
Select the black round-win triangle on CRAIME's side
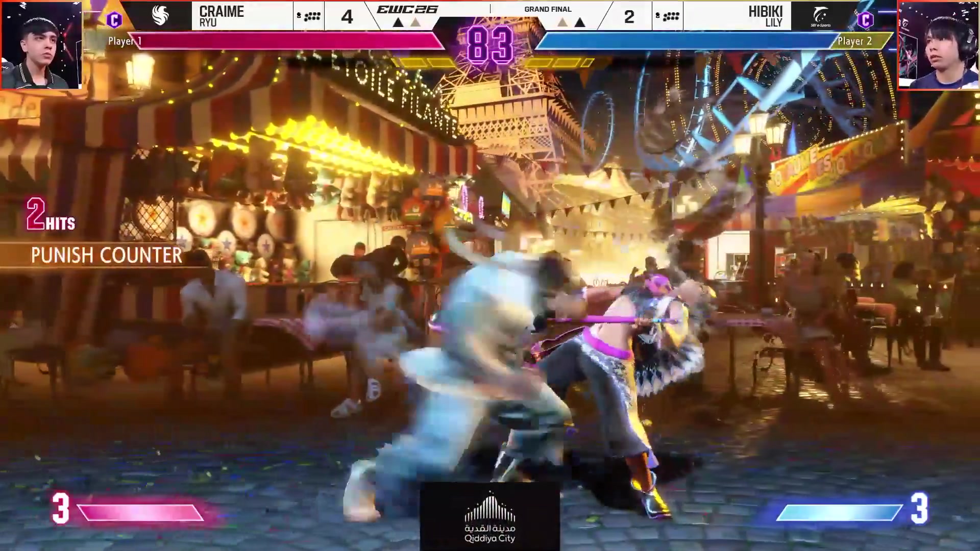(398, 22)
